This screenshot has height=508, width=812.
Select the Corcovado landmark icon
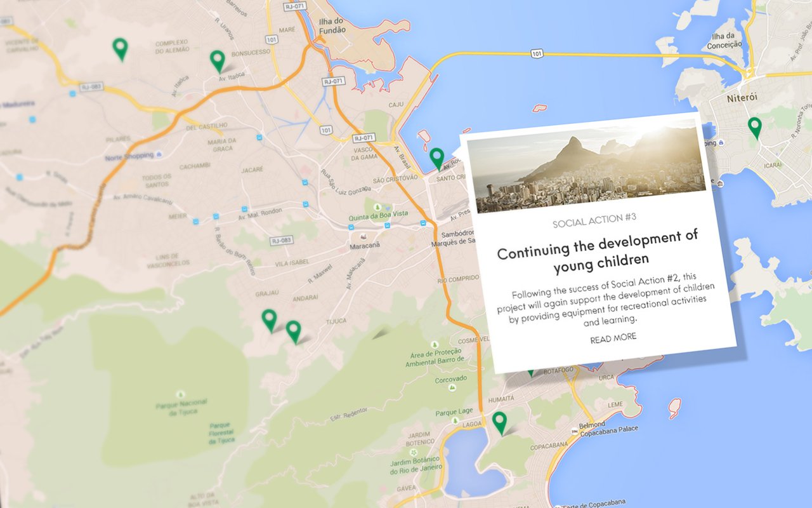point(452,387)
